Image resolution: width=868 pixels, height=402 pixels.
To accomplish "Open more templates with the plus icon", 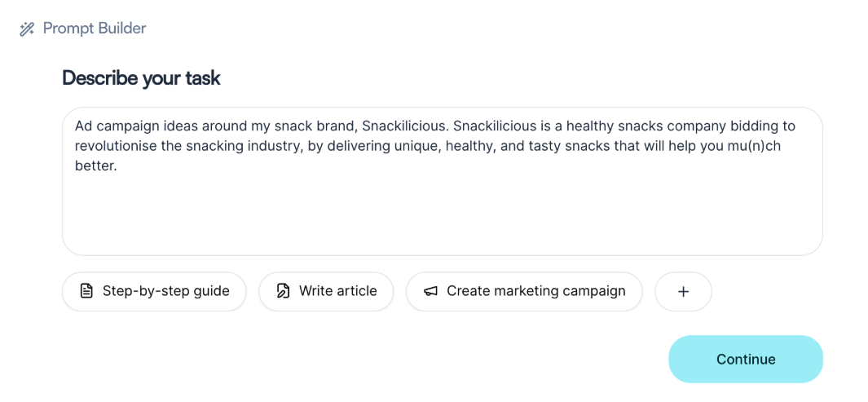I will (683, 292).
